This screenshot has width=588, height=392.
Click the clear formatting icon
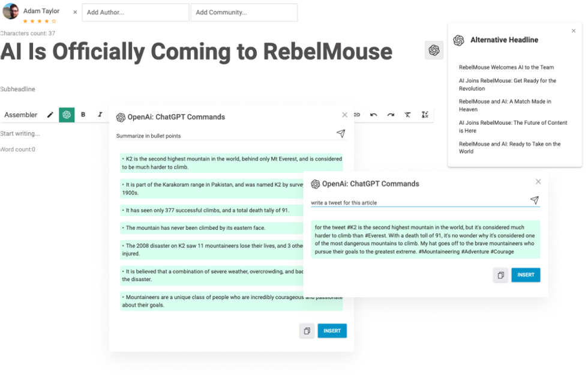point(408,115)
